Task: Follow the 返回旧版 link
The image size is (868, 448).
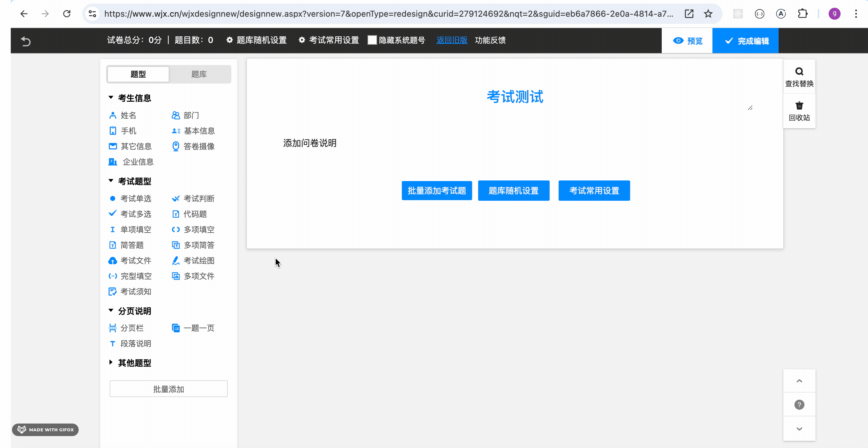Action: tap(452, 40)
